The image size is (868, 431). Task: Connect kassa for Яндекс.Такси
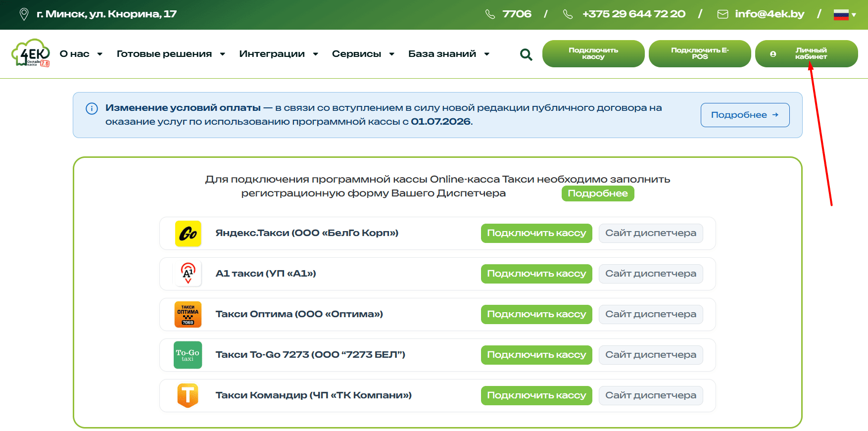coord(536,233)
